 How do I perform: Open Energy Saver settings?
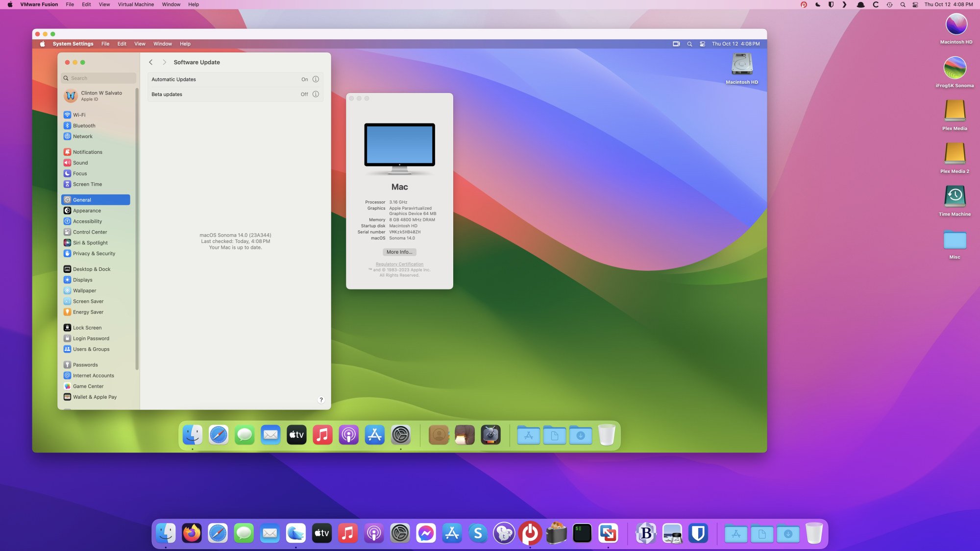(x=96, y=312)
